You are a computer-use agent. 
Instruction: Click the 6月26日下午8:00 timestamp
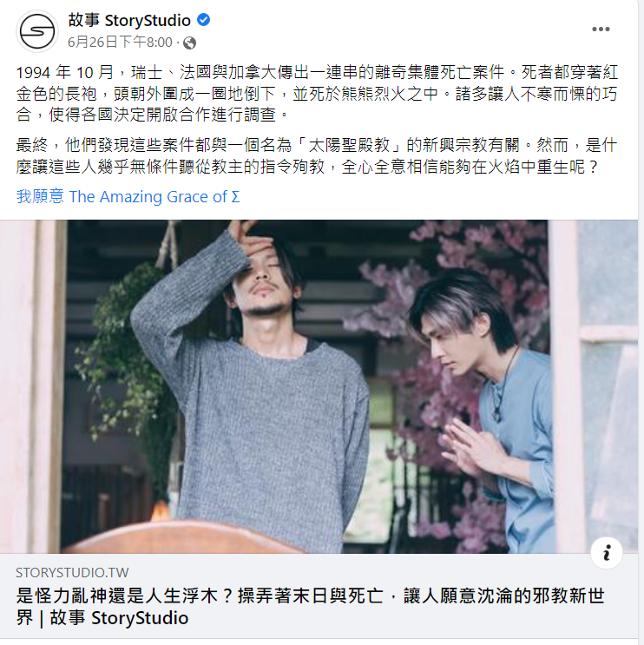[120, 42]
